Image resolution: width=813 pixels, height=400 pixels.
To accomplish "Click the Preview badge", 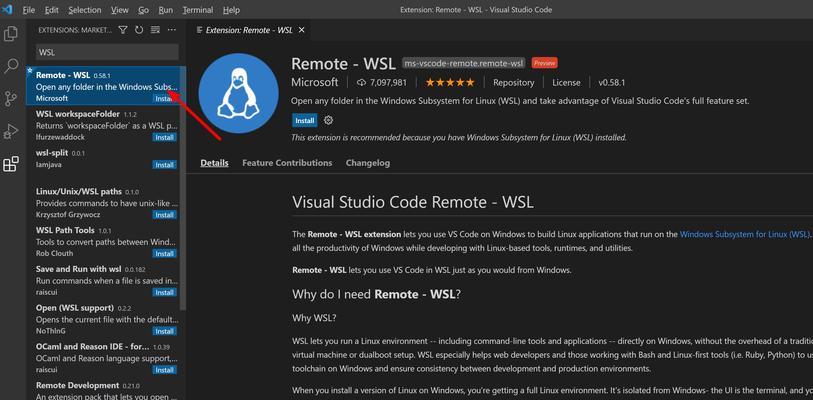I will click(544, 63).
